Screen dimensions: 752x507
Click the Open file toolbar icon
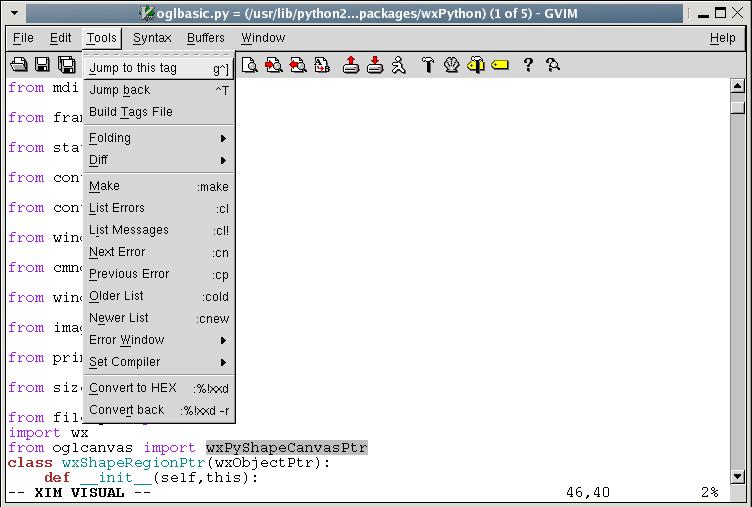(x=18, y=65)
